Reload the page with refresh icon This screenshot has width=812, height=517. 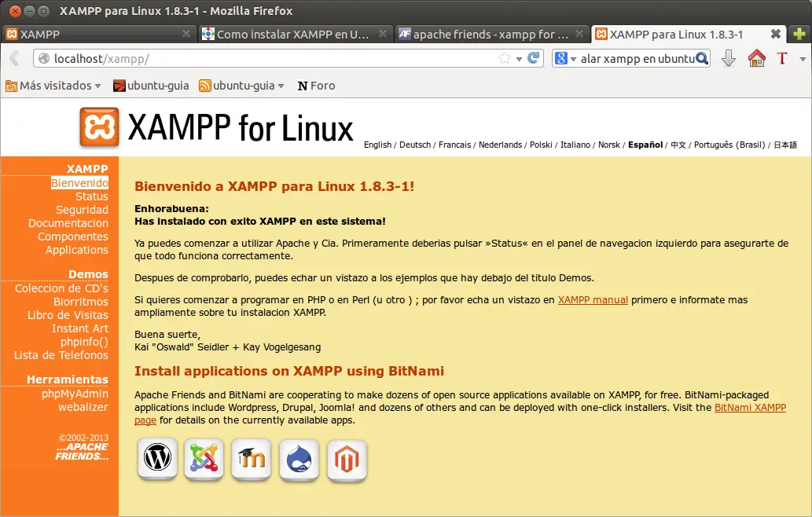[534, 58]
